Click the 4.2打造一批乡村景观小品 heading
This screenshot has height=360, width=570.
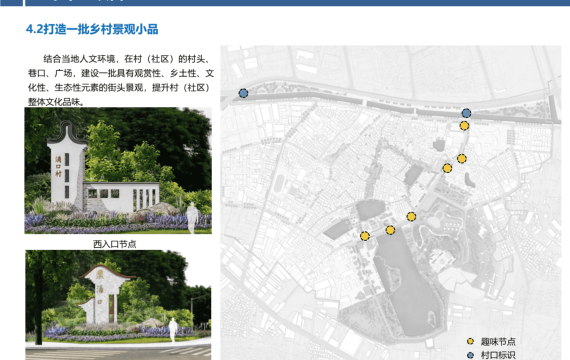(x=92, y=29)
